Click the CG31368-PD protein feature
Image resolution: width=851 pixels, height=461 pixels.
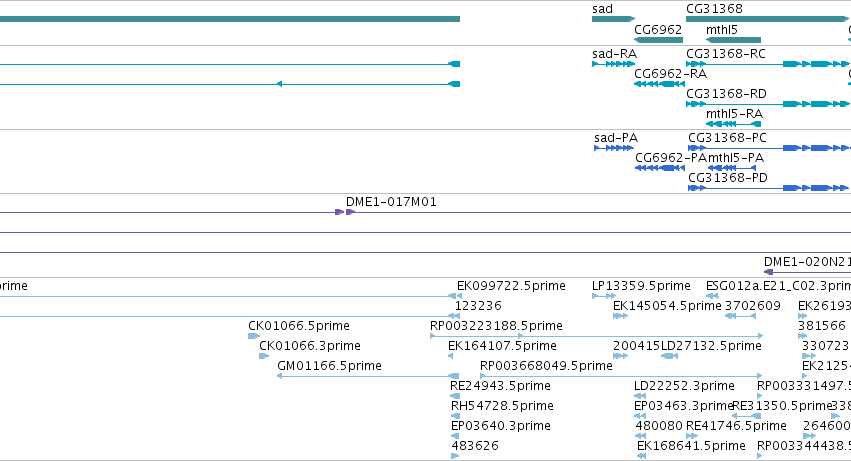tap(768, 188)
